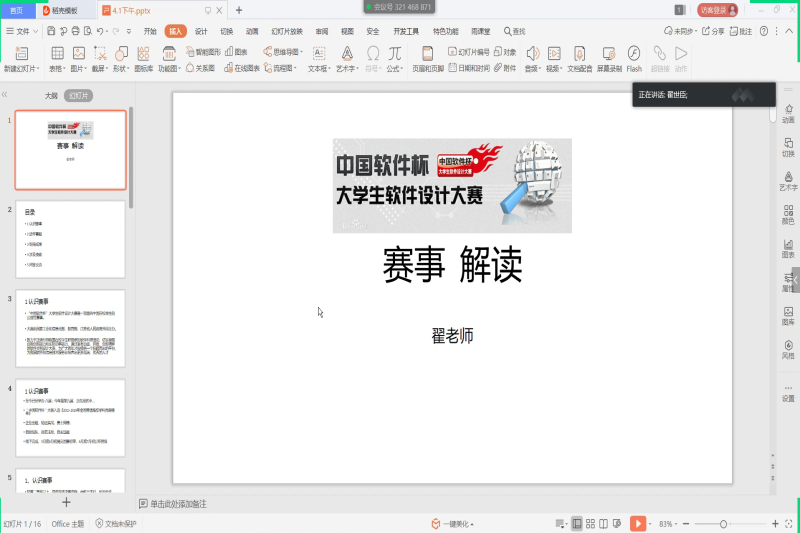This screenshot has height=533, width=800.
Task: Toggle normal view in status bar
Action: [577, 524]
